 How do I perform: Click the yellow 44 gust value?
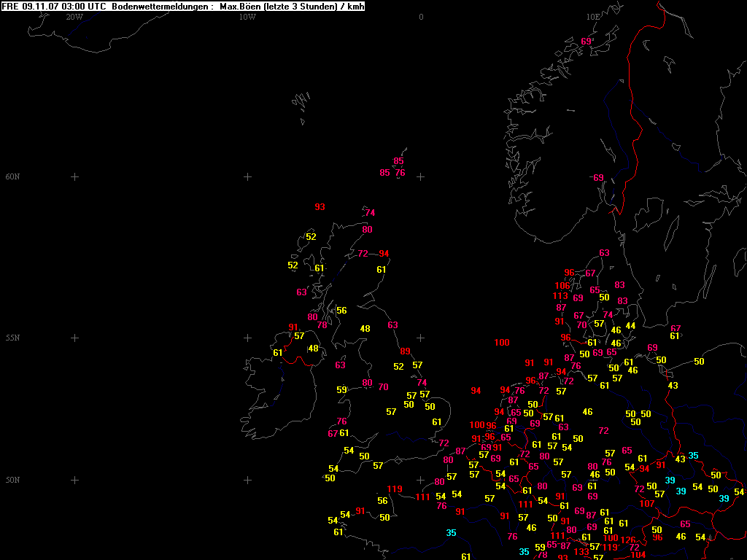(x=630, y=326)
